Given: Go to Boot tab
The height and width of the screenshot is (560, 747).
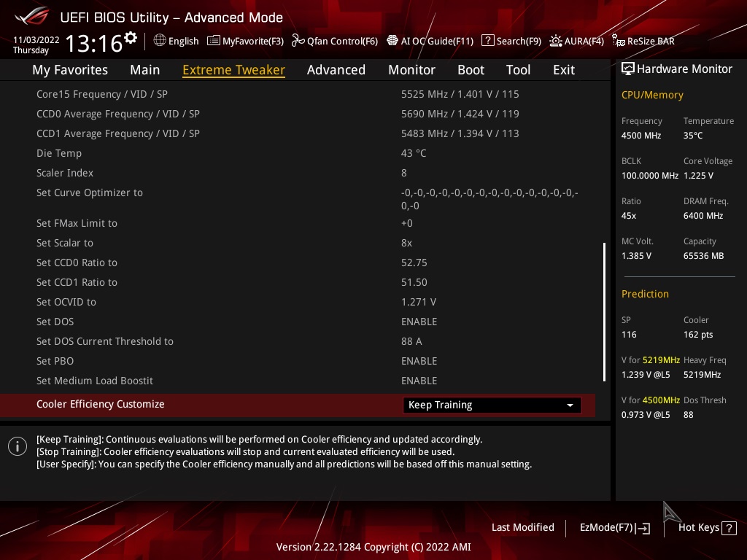Looking at the screenshot, I should (471, 70).
